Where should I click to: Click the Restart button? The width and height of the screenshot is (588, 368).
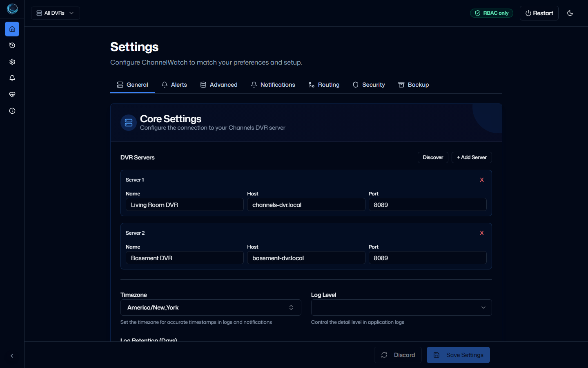point(539,13)
